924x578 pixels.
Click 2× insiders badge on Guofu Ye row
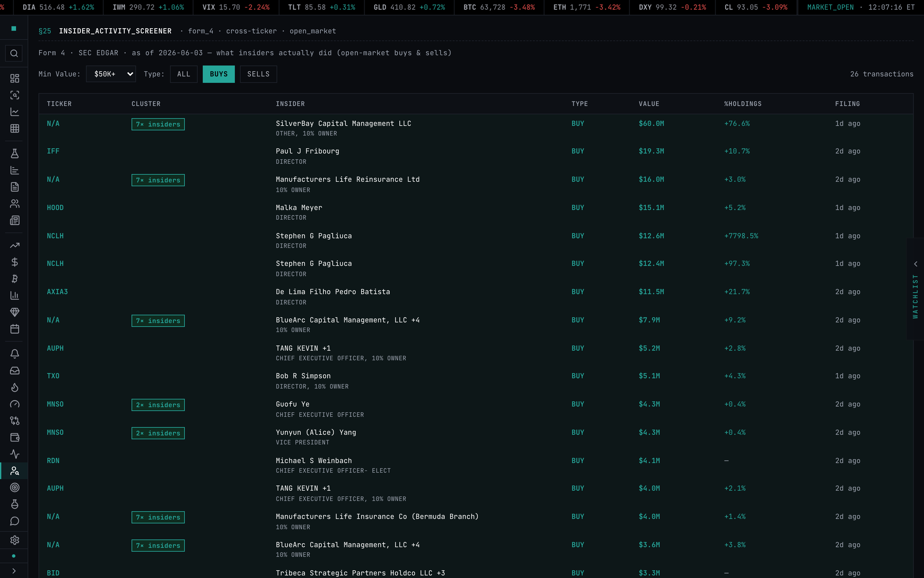point(158,405)
